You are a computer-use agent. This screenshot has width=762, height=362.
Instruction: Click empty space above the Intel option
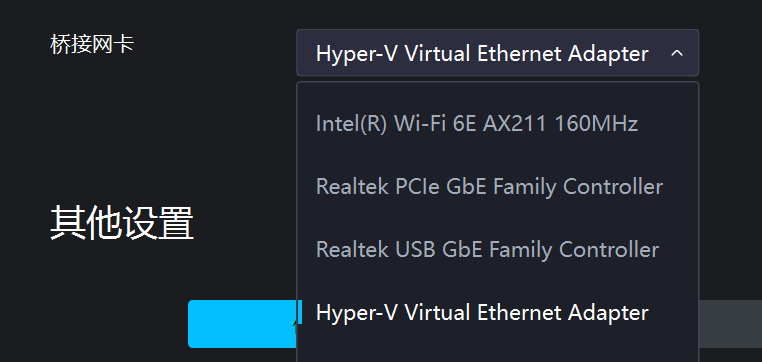498,96
